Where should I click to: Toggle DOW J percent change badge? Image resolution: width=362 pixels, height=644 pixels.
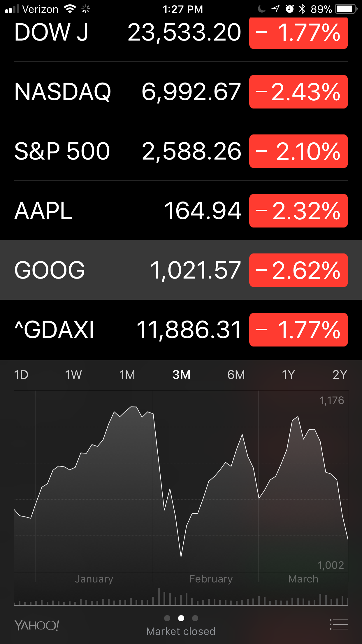pyautogui.click(x=298, y=32)
